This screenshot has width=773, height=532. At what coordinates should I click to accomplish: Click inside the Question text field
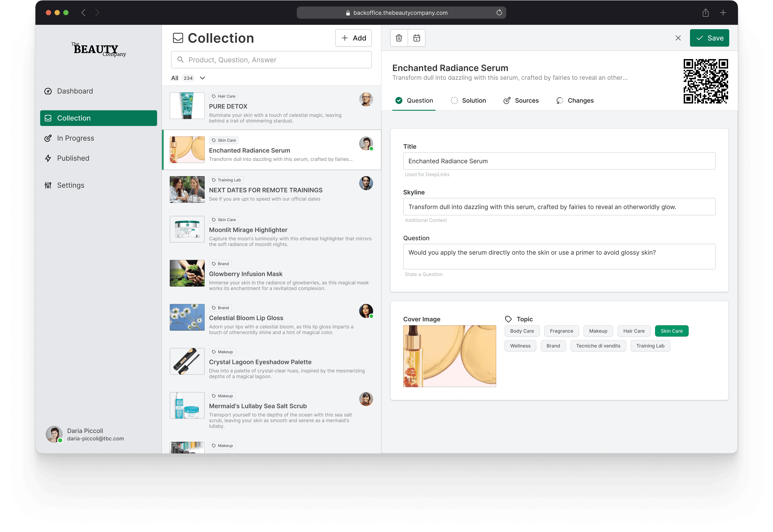(559, 256)
